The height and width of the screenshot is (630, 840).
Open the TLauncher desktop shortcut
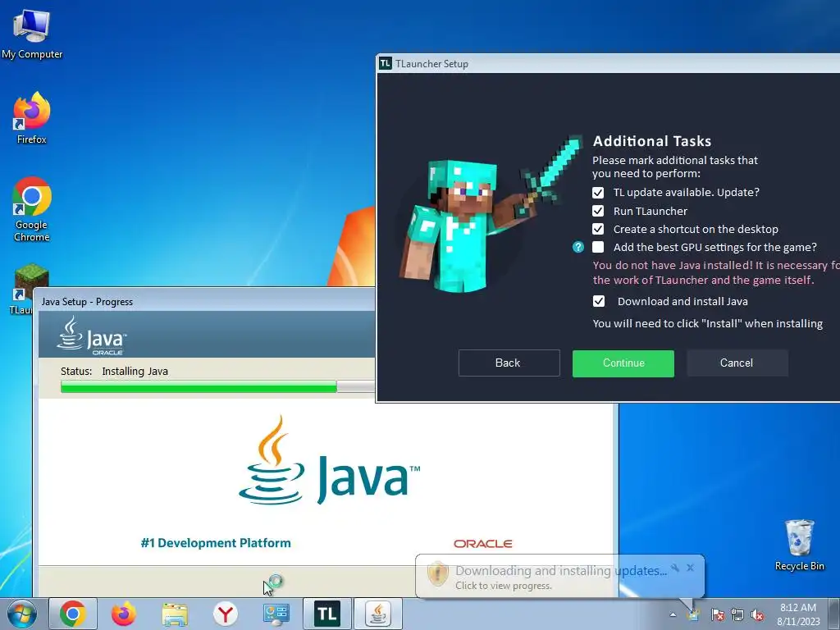point(24,290)
